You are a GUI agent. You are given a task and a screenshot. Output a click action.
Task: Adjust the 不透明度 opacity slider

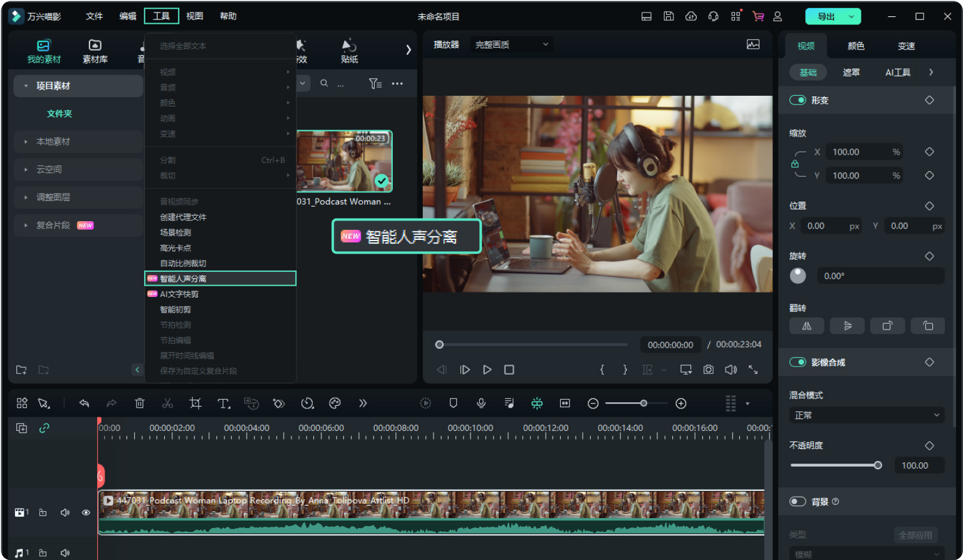877,465
